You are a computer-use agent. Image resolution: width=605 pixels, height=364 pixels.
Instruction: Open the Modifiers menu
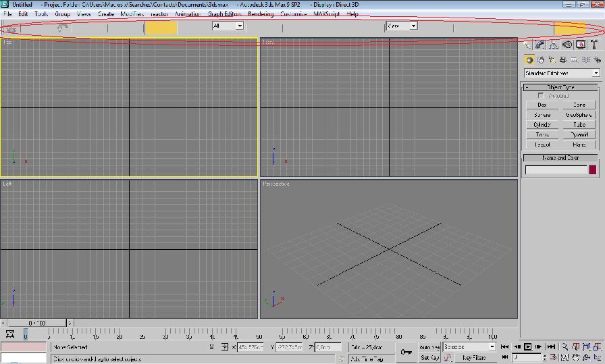tap(132, 14)
